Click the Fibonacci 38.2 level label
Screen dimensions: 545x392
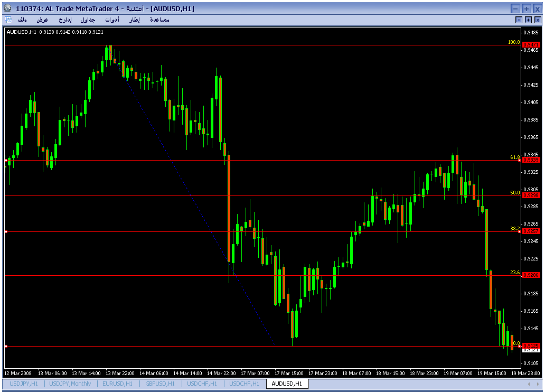[x=515, y=229]
